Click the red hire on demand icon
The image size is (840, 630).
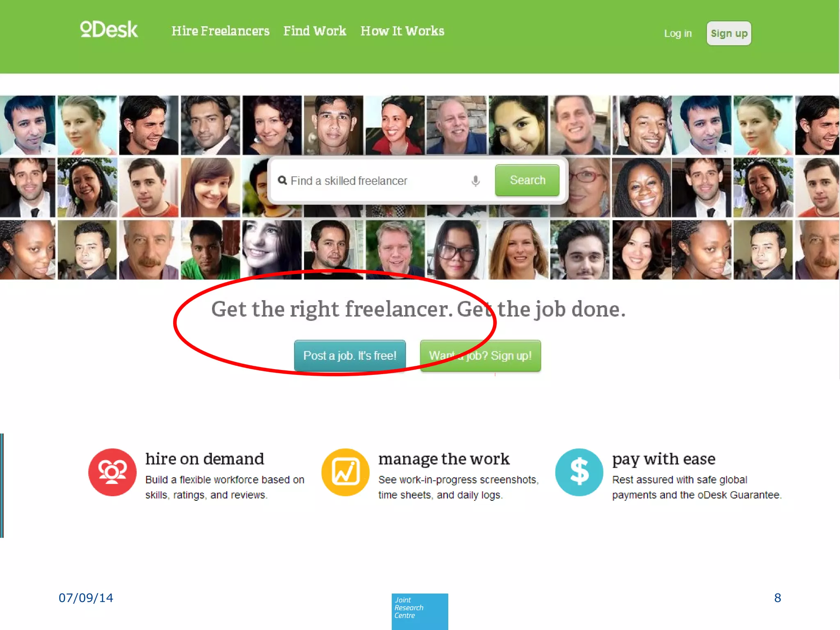pyautogui.click(x=112, y=472)
